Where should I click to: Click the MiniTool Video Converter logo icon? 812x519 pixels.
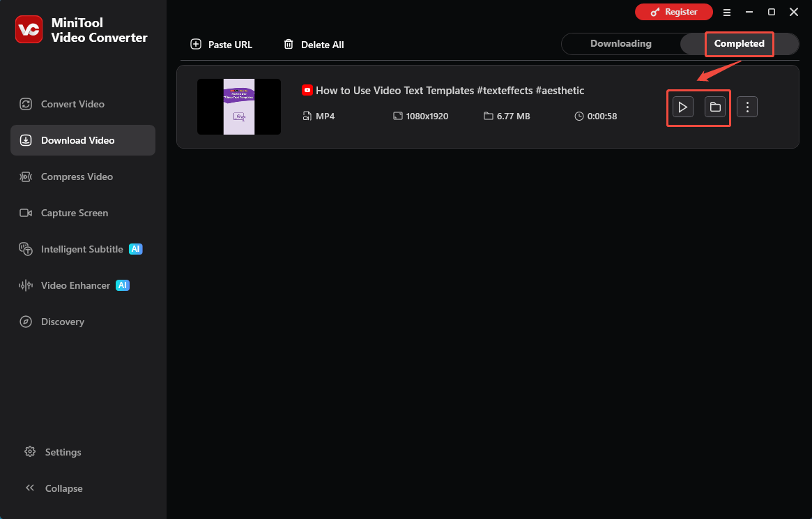tap(29, 29)
